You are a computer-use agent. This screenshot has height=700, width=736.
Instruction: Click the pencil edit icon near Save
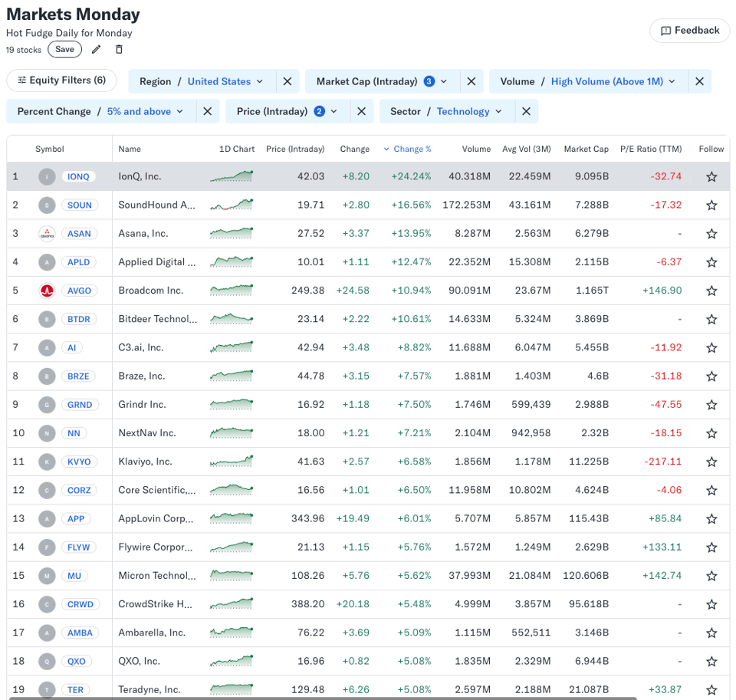click(x=96, y=50)
